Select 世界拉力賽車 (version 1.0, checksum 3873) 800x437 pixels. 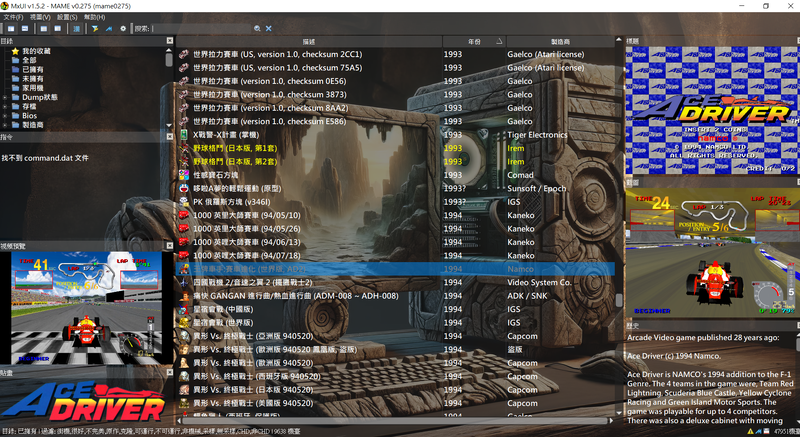(x=269, y=94)
